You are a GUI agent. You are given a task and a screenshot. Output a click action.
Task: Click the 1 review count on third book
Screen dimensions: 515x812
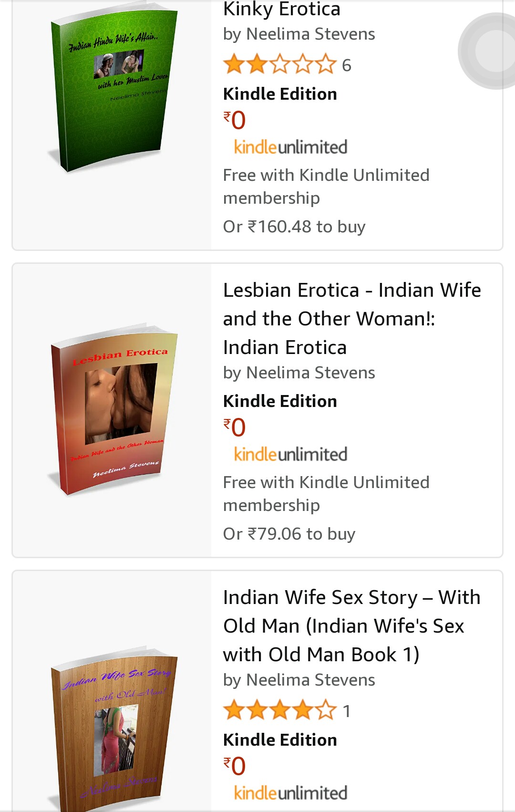point(347,711)
